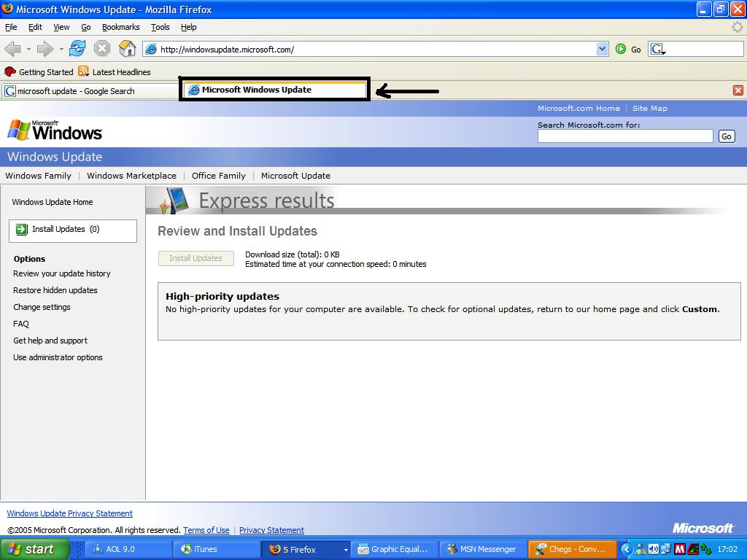Open the Edit menu
Viewport: 747px width, 560px height.
pyautogui.click(x=35, y=27)
